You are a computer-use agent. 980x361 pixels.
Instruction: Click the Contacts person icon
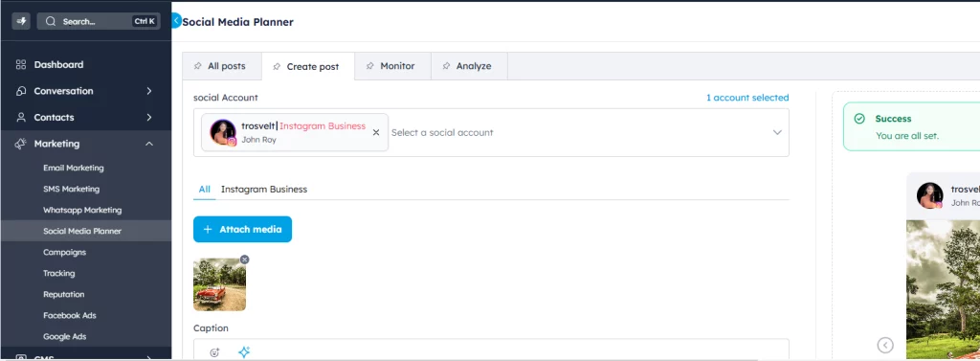[x=21, y=117]
